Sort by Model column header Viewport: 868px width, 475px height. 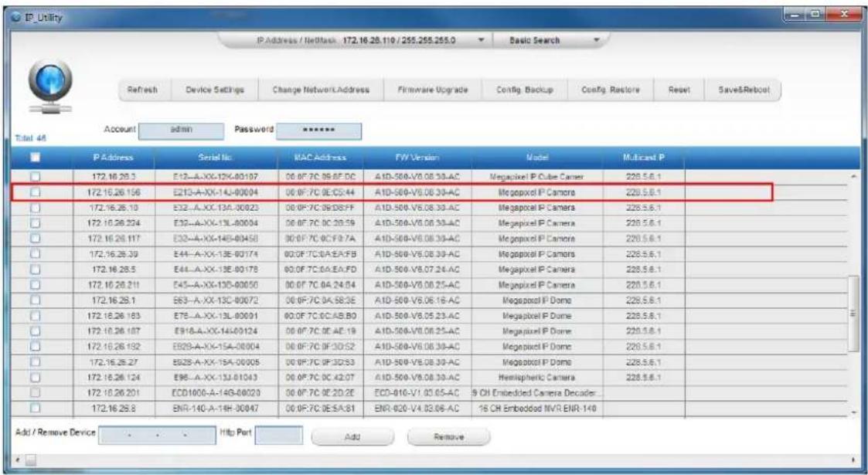point(537,158)
